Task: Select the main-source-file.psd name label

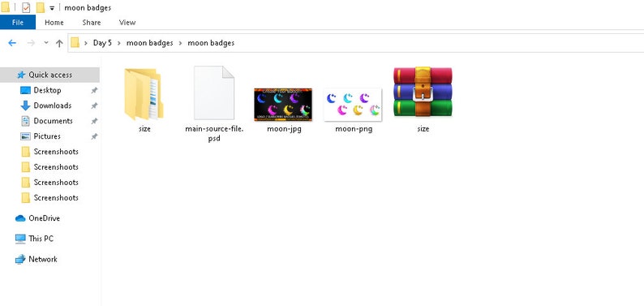Action: point(214,134)
